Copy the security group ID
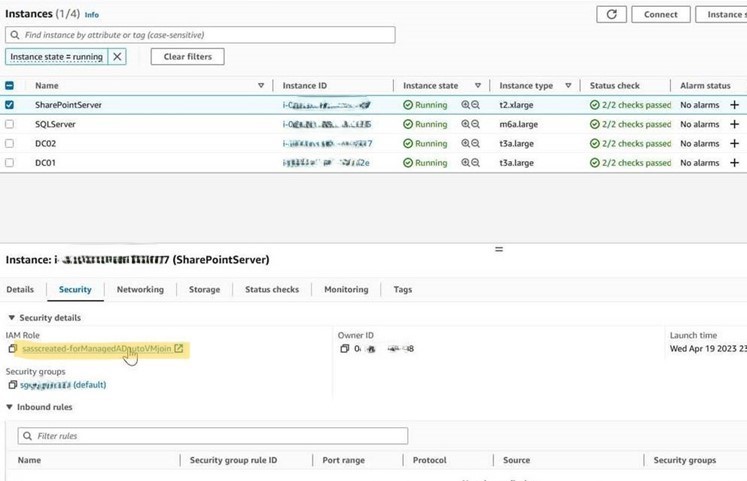Screen dimensions: 747x481 coord(13,385)
